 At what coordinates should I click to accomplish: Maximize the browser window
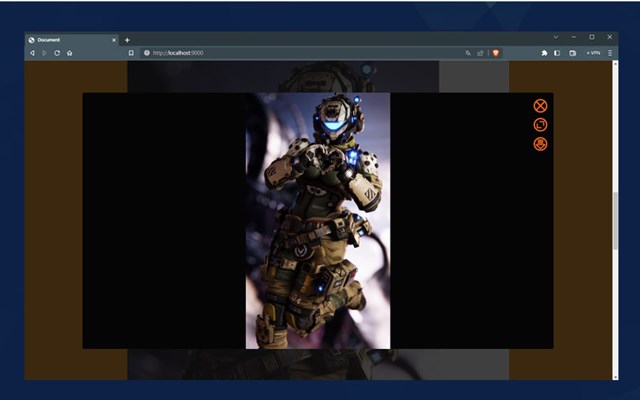click(x=591, y=37)
